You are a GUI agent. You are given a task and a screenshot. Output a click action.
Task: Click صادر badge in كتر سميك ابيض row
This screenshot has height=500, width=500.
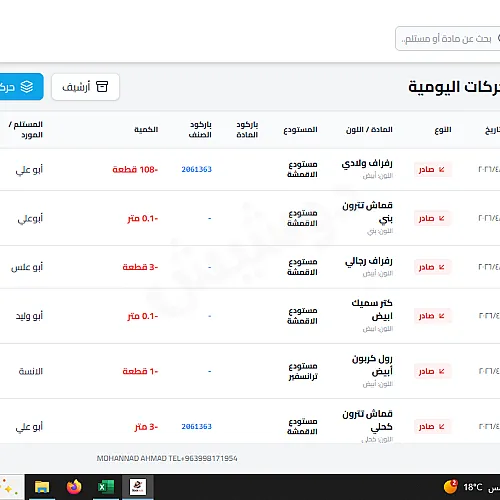(x=432, y=316)
